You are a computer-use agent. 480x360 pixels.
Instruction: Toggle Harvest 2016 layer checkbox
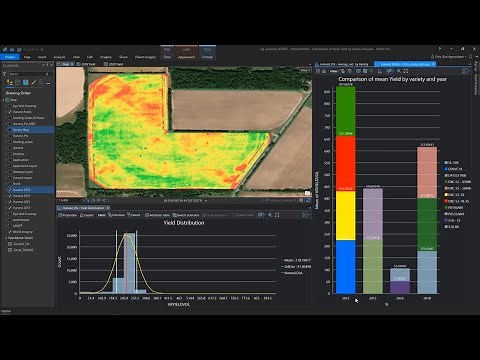click(x=10, y=196)
